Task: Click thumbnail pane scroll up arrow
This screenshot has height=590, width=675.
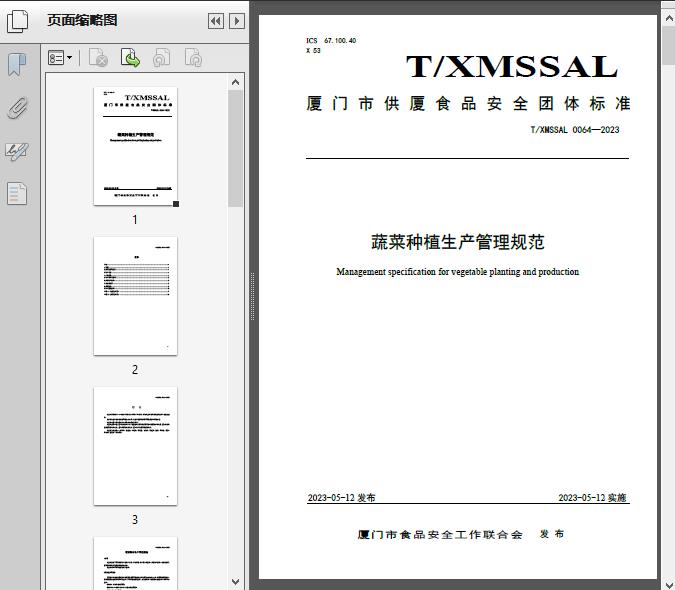Action: [x=235, y=82]
